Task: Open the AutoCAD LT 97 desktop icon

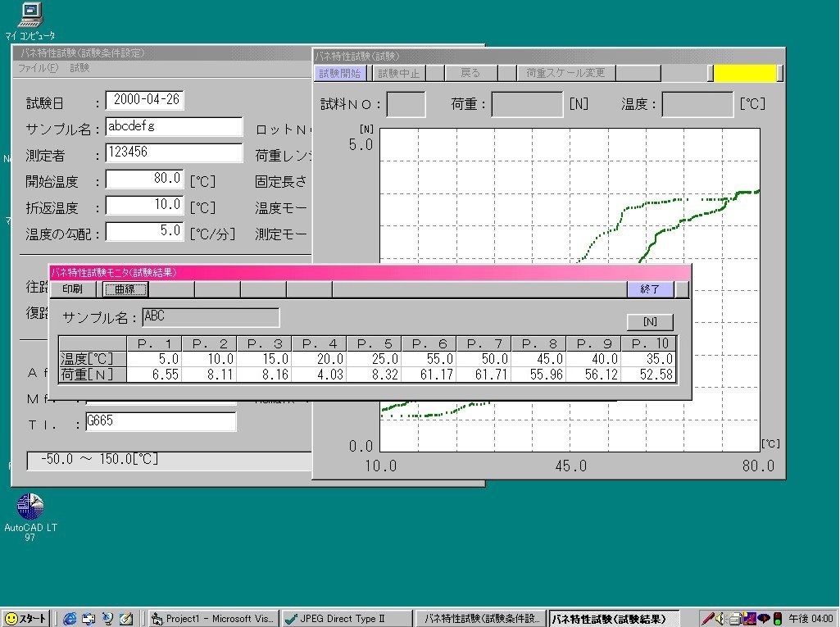Action: point(30,517)
